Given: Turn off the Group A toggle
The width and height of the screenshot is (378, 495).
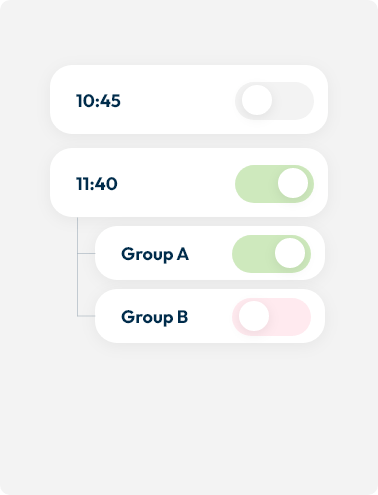Looking at the screenshot, I should (271, 254).
